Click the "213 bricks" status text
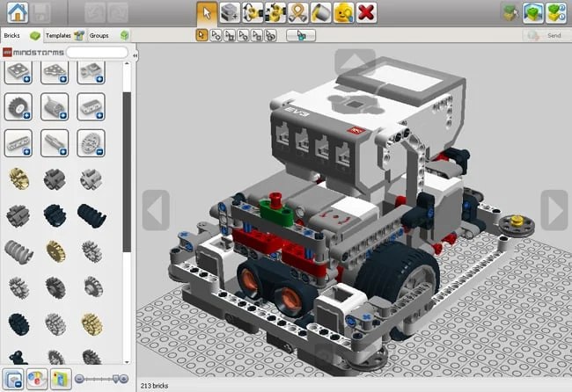This screenshot has width=572, height=392. point(154,386)
